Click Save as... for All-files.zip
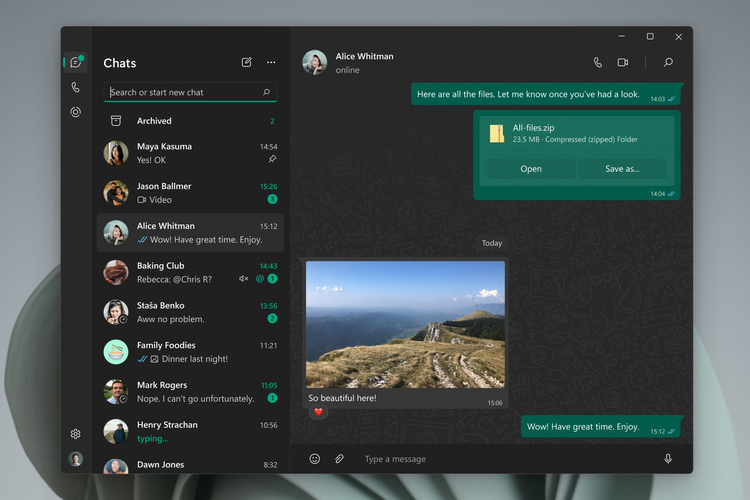 click(622, 169)
